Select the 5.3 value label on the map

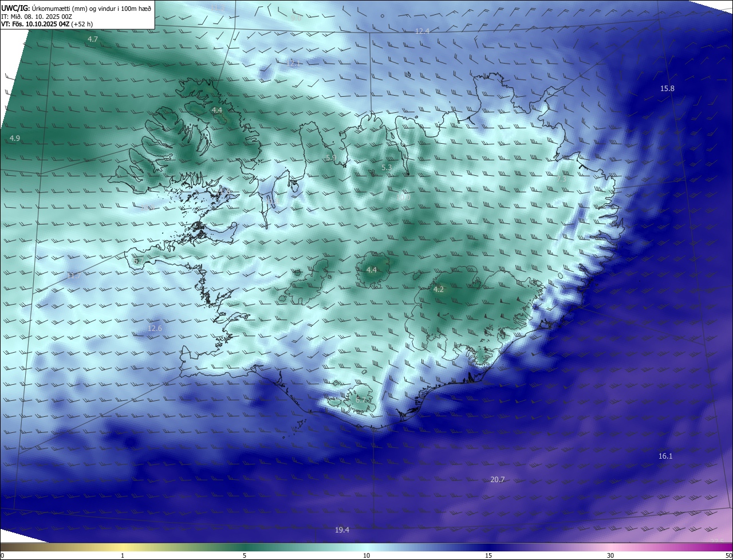tap(387, 167)
